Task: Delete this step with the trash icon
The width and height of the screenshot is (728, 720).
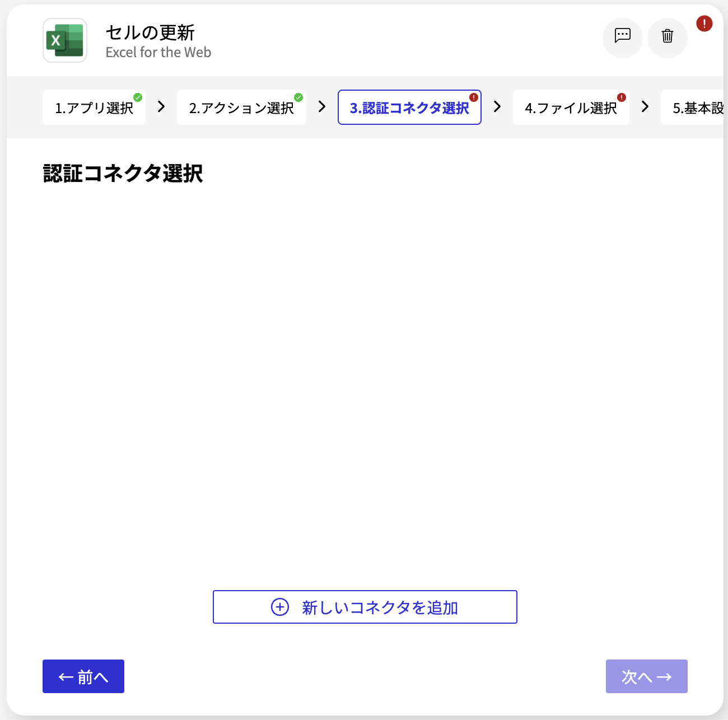Action: (x=668, y=38)
